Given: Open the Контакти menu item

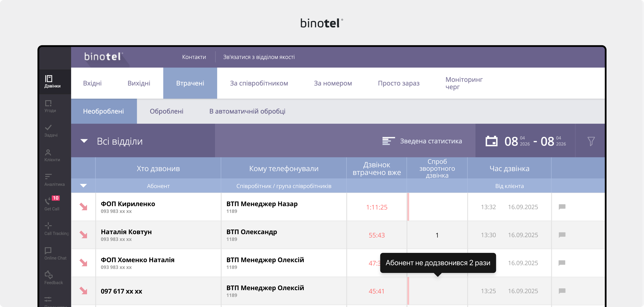Looking at the screenshot, I should 194,57.
